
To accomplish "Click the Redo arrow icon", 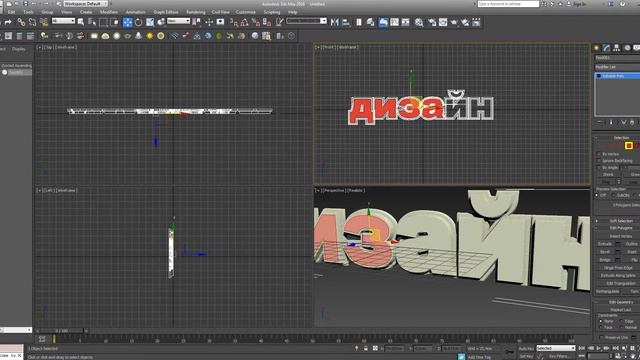I will click(x=8, y=22).
